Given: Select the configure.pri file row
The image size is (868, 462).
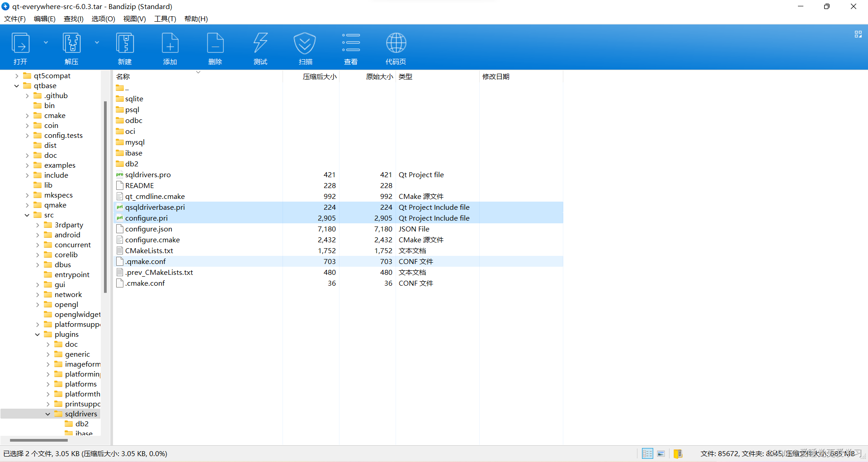Looking at the screenshot, I should (339, 218).
